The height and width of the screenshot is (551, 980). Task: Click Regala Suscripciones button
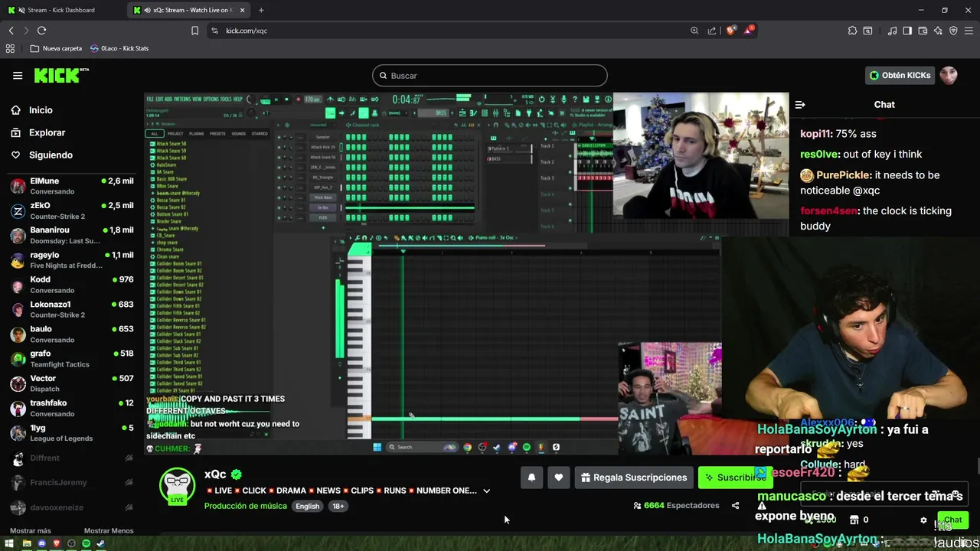[634, 478]
